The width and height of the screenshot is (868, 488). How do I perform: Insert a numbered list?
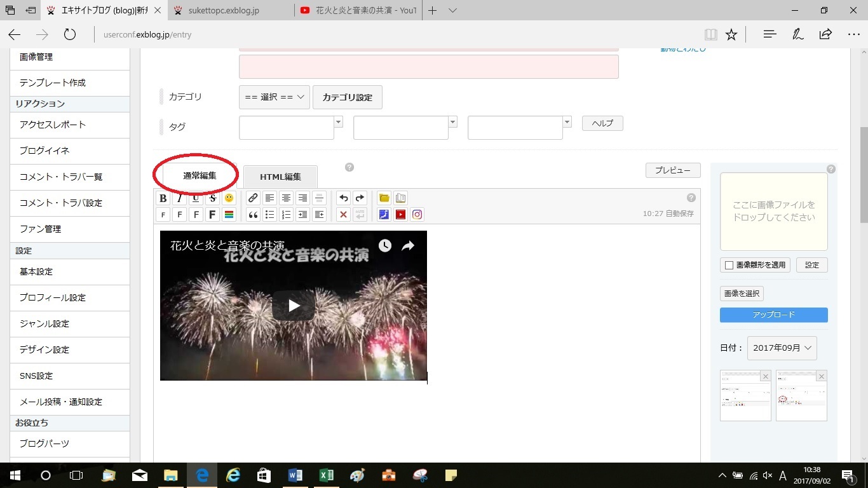(287, 215)
